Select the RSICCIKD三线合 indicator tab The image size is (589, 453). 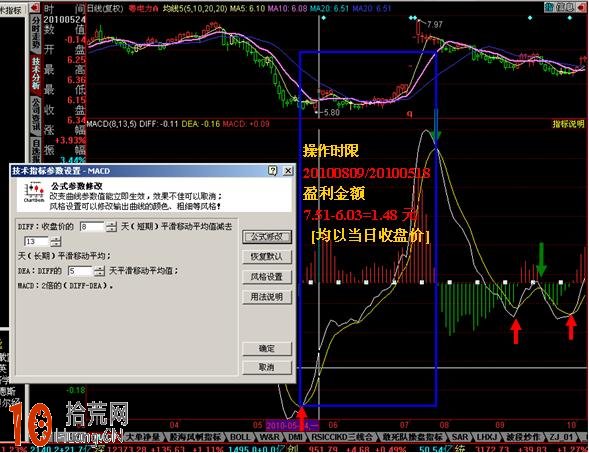pos(341,437)
